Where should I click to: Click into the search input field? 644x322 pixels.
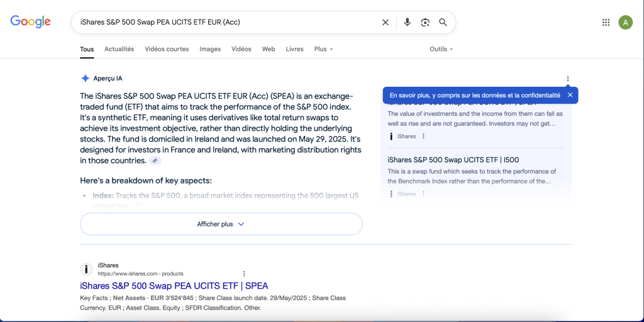226,22
